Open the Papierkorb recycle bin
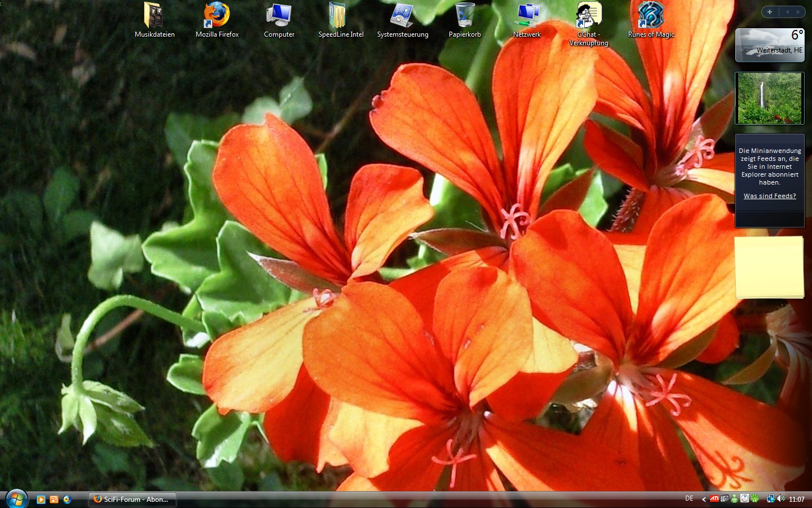The height and width of the screenshot is (508, 812). (465, 16)
